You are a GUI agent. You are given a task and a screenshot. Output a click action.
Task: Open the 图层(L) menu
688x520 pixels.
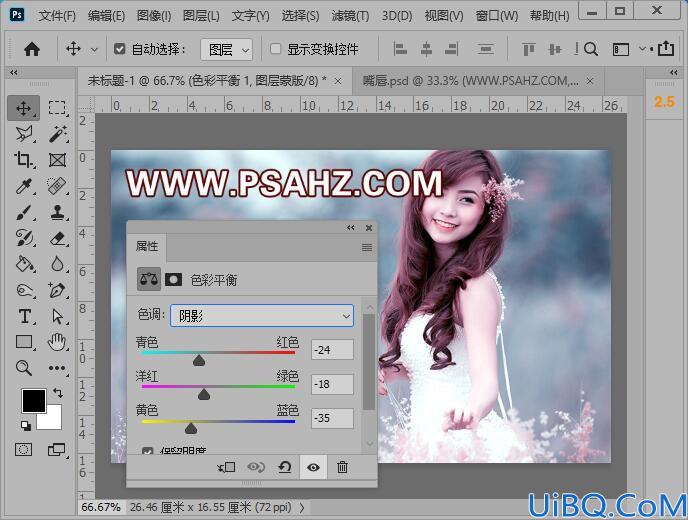point(201,16)
